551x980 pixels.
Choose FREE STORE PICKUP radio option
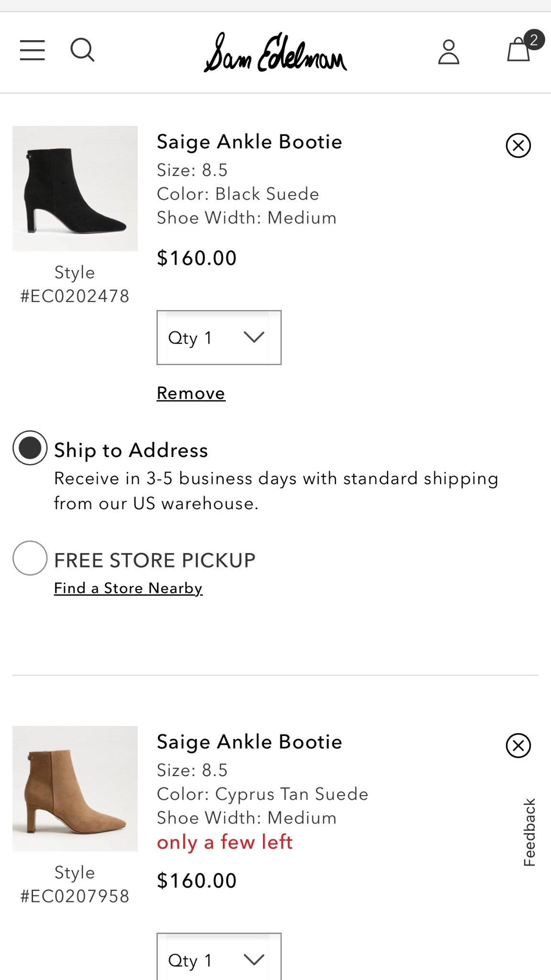(x=30, y=558)
